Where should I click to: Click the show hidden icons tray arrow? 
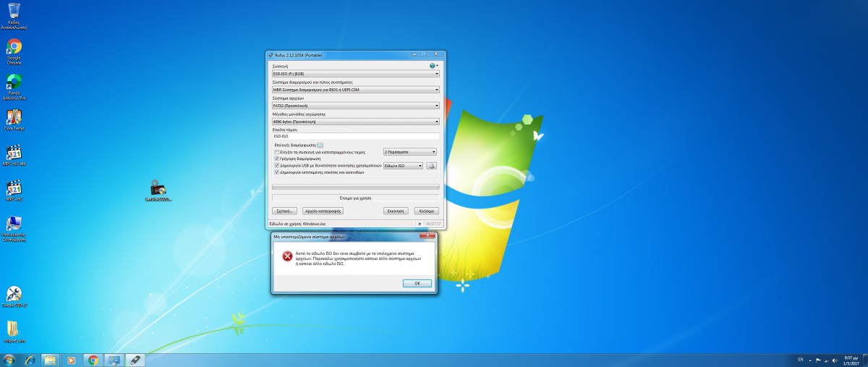point(810,360)
